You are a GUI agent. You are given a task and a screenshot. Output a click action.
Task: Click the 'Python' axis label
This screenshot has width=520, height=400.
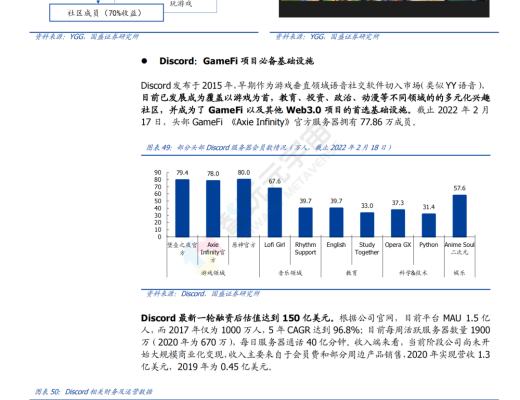tap(429, 245)
